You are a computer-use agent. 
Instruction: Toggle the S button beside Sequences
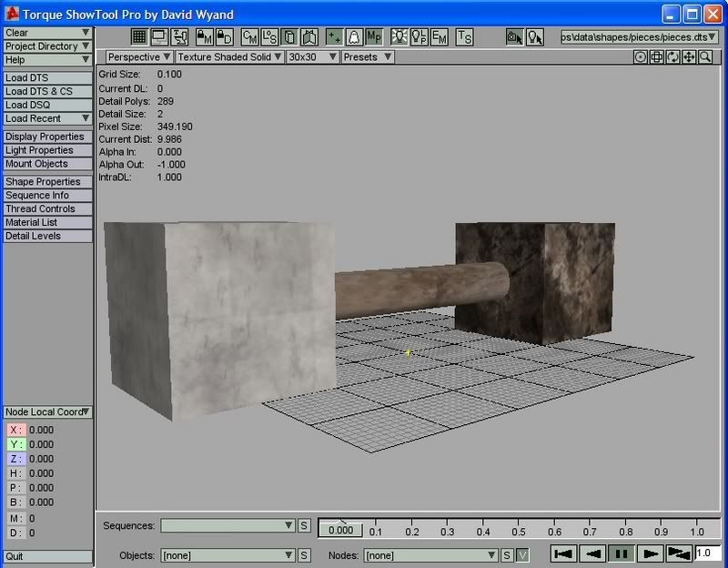click(304, 526)
